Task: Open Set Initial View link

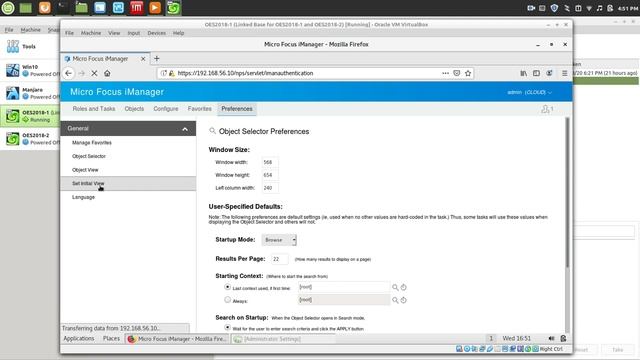Action: click(x=88, y=184)
